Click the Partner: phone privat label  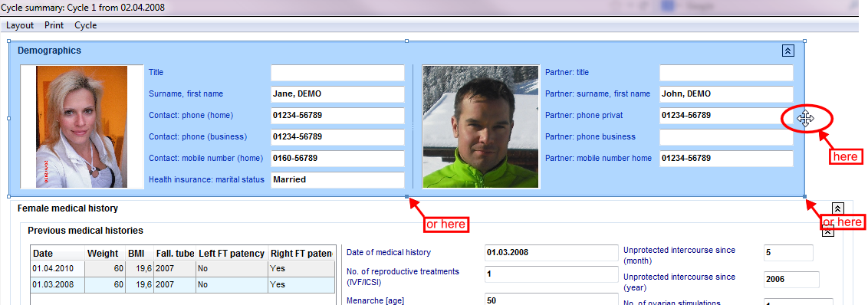[584, 116]
